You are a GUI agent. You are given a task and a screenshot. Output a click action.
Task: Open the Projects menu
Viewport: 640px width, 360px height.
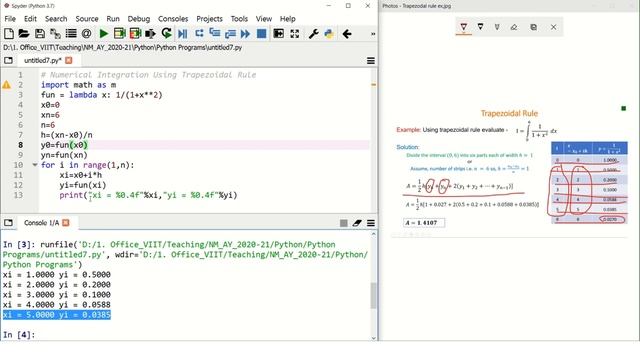click(x=209, y=19)
